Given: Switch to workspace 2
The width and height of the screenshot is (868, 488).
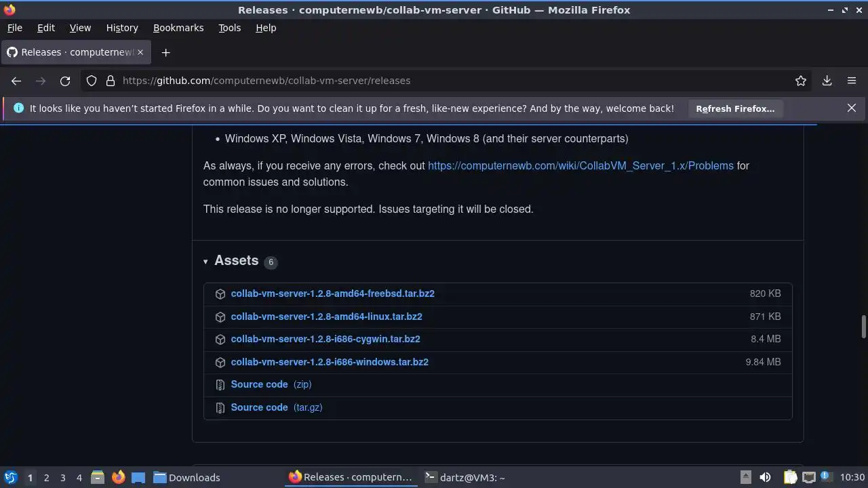Looking at the screenshot, I should (x=46, y=478).
